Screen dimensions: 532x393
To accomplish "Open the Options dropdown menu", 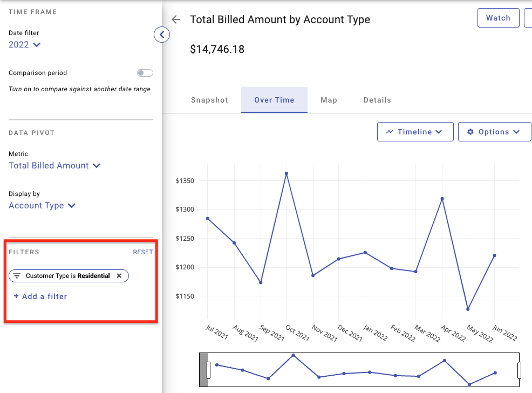I will point(494,131).
